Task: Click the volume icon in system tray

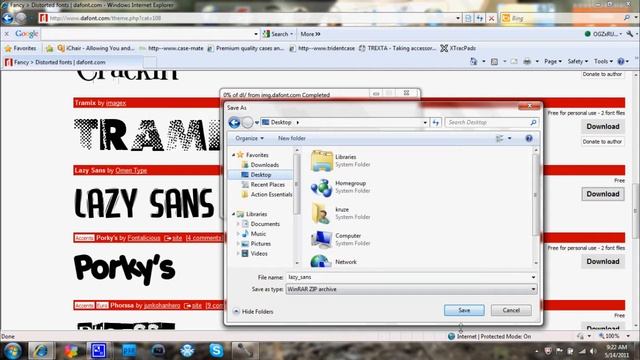Action: [593, 351]
